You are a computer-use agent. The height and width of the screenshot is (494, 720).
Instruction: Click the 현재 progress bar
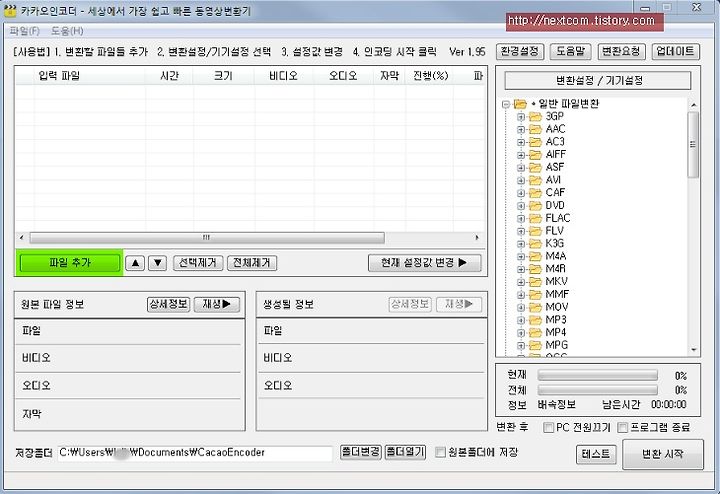[597, 376]
